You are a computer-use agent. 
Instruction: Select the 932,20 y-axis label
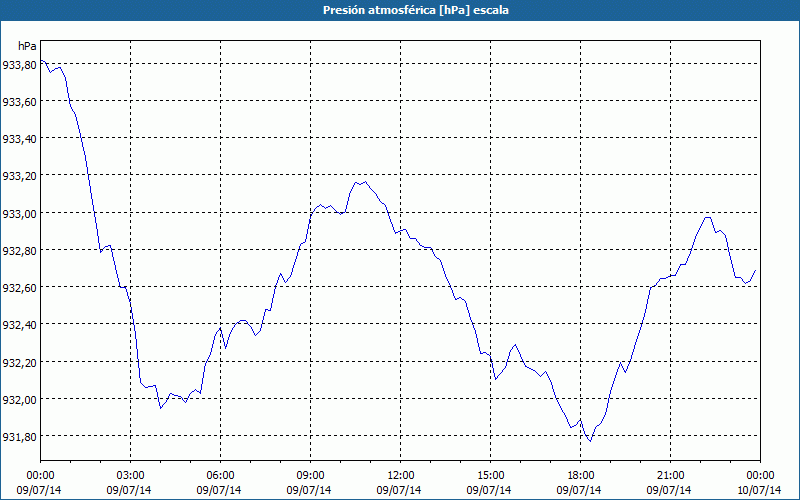pyautogui.click(x=19, y=362)
